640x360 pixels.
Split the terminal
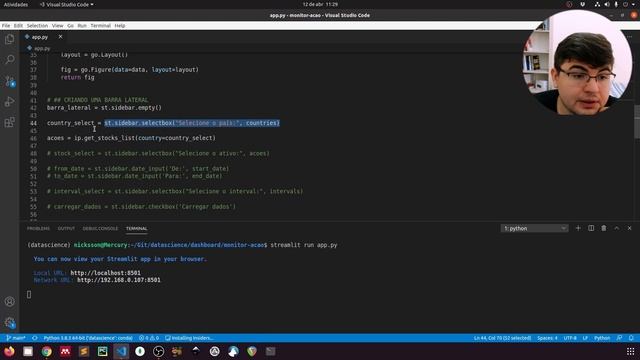click(x=591, y=228)
